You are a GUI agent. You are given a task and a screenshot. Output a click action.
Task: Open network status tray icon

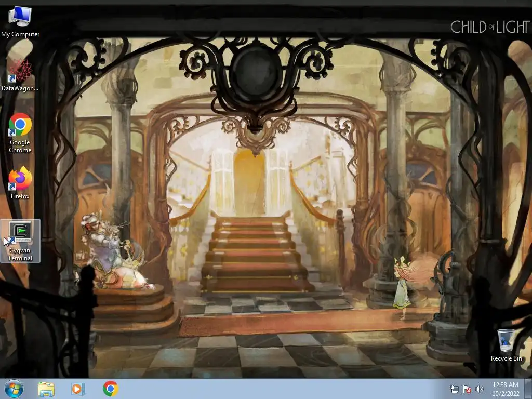click(454, 389)
